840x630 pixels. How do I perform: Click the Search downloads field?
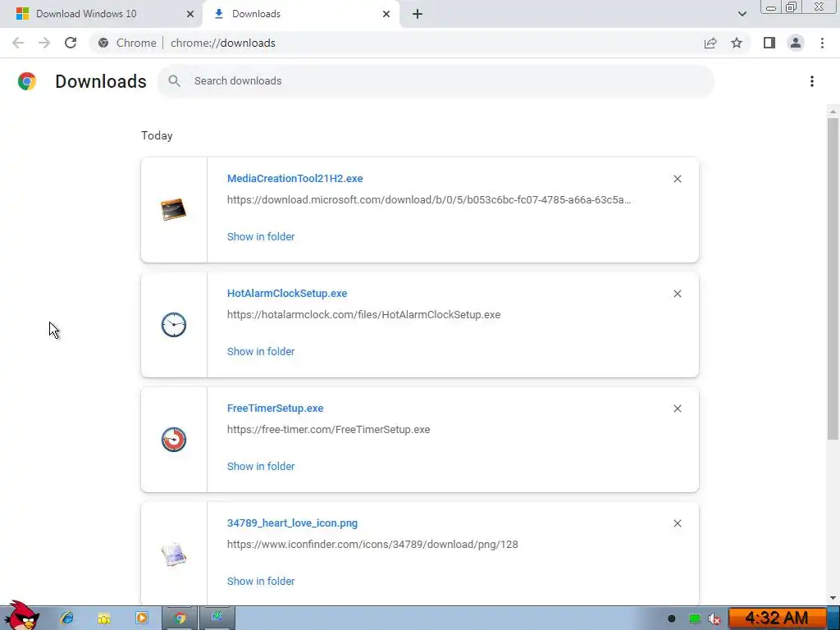coord(436,81)
